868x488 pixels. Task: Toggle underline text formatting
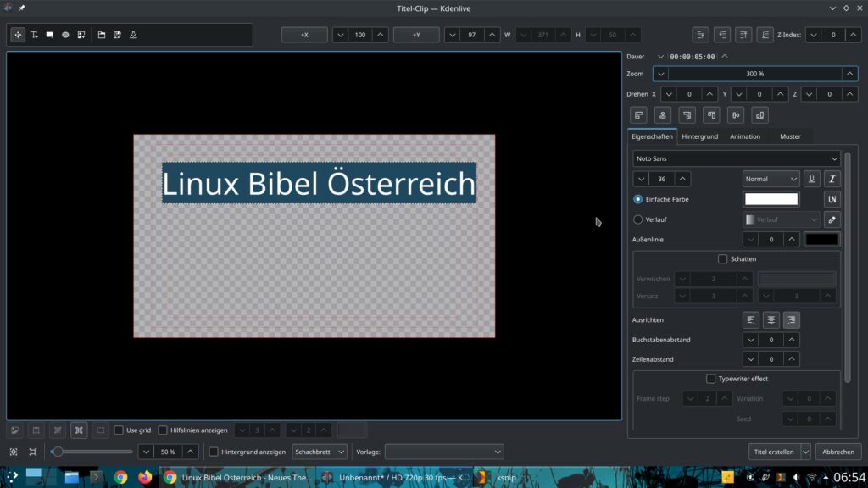811,179
